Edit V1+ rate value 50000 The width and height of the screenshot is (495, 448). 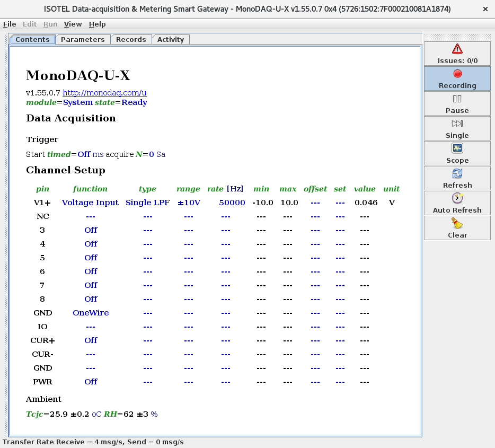pyautogui.click(x=232, y=203)
